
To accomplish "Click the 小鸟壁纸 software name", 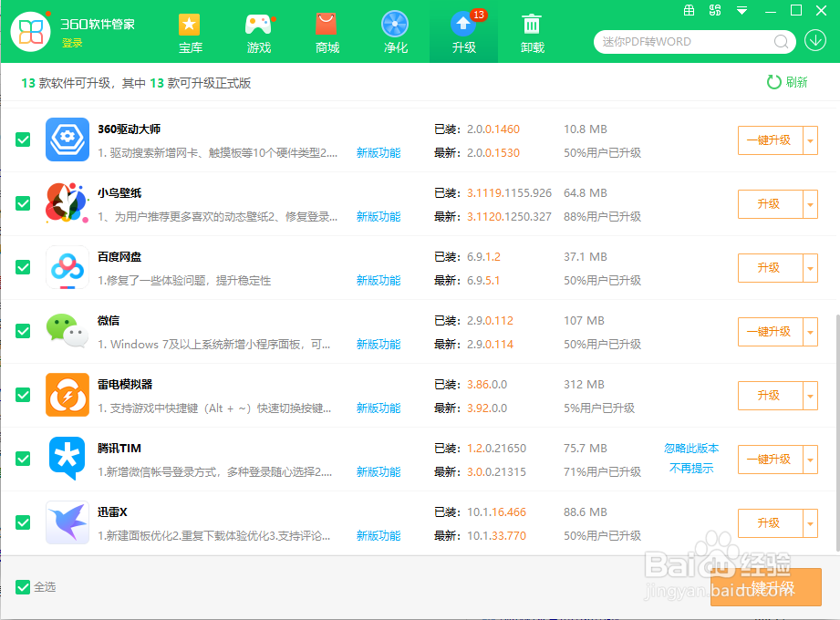I will pos(119,192).
